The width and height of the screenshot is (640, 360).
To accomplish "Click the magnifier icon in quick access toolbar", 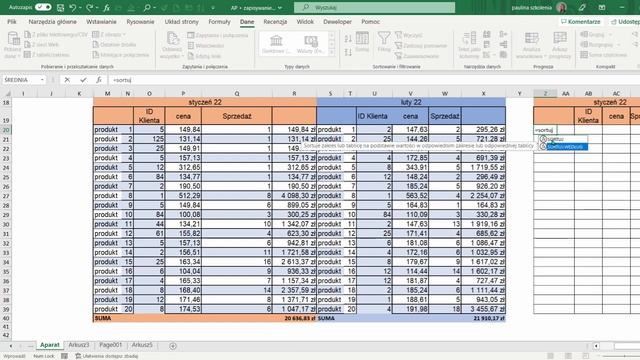I will [x=147, y=7].
